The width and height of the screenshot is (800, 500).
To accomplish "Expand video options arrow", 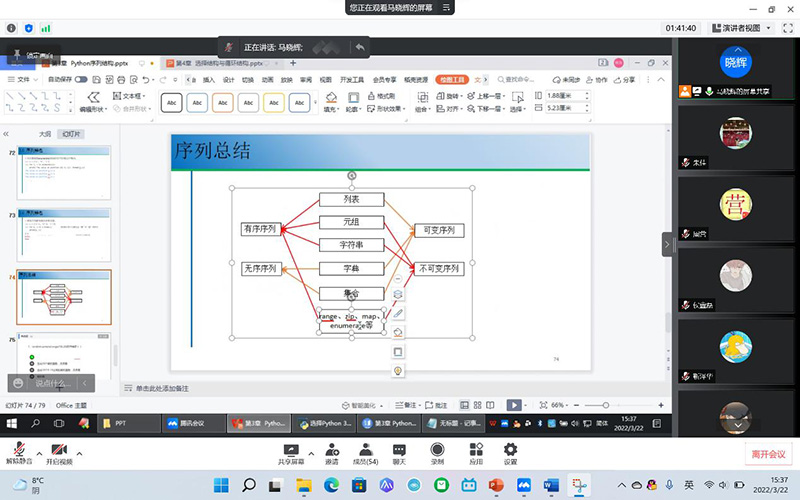I will coord(79,454).
